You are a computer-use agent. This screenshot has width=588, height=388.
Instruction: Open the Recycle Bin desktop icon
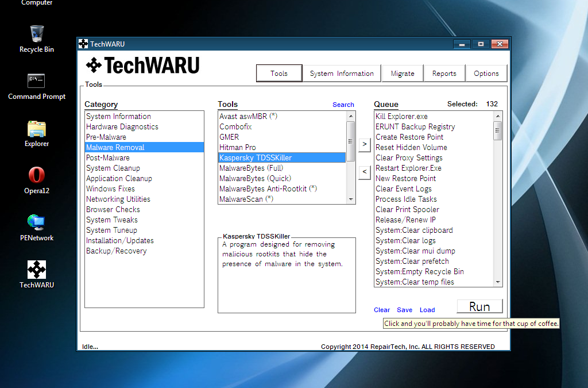pyautogui.click(x=37, y=39)
